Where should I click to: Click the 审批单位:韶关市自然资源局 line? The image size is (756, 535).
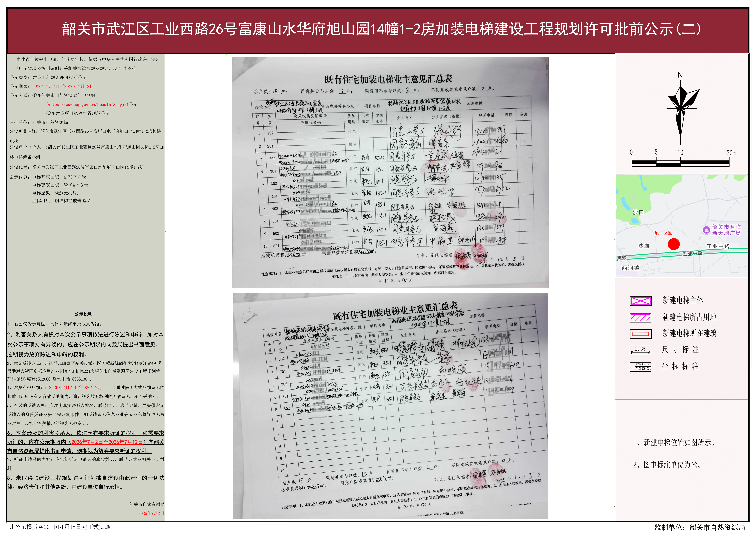(x=39, y=122)
